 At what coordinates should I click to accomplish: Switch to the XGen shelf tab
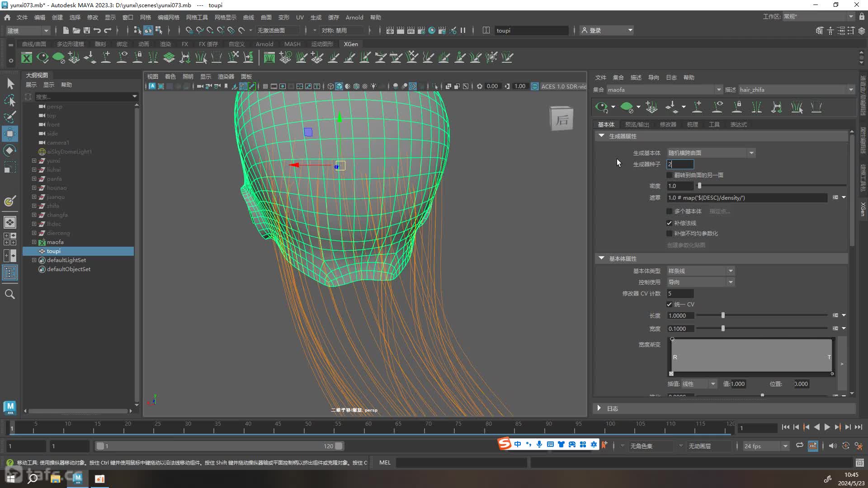[351, 44]
